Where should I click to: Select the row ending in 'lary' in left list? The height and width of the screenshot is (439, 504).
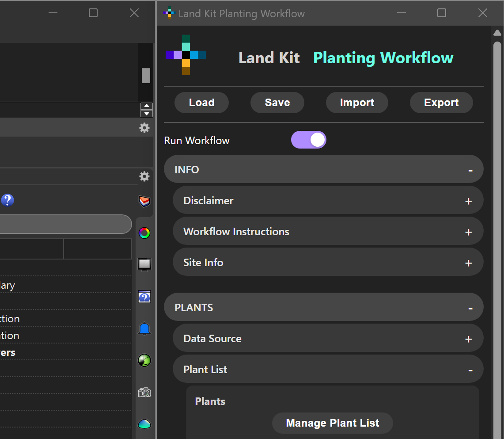pyautogui.click(x=65, y=285)
